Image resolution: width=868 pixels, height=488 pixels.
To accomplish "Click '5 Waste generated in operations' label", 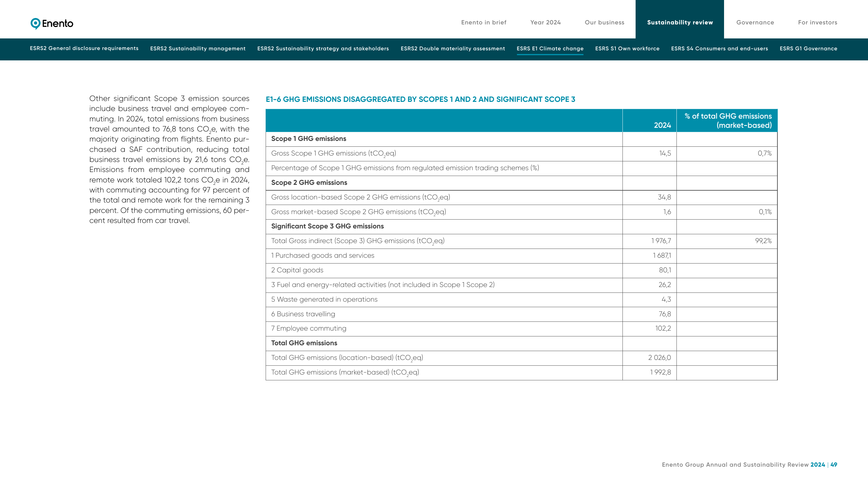I will (324, 299).
